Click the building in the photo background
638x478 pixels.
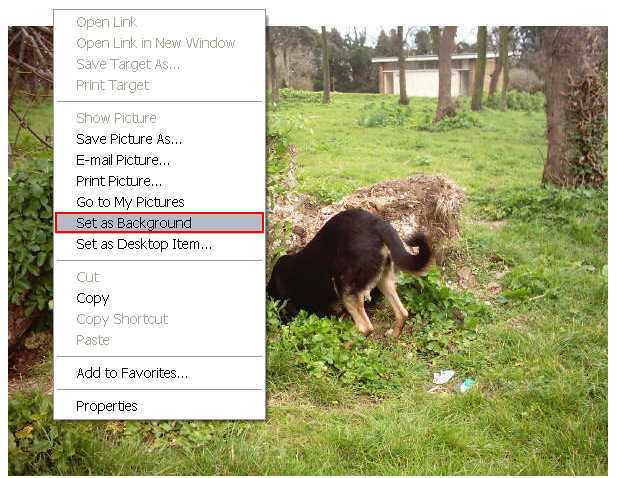click(x=433, y=75)
